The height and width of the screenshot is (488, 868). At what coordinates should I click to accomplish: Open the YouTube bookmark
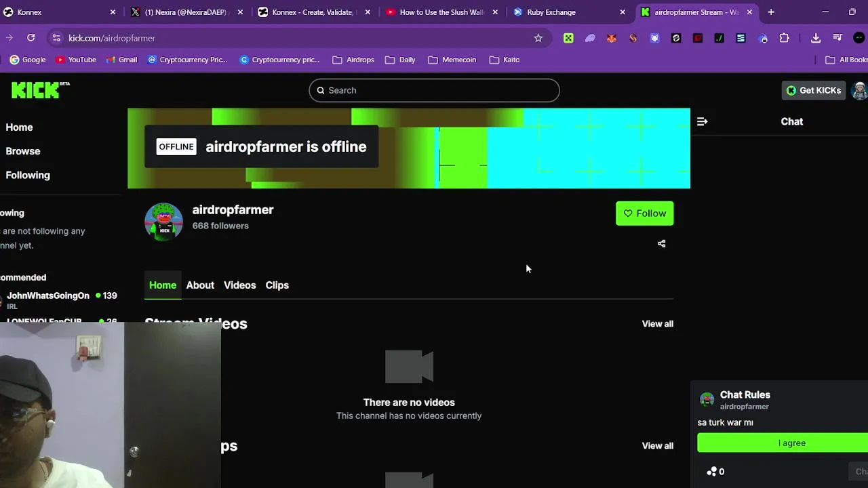tap(76, 60)
